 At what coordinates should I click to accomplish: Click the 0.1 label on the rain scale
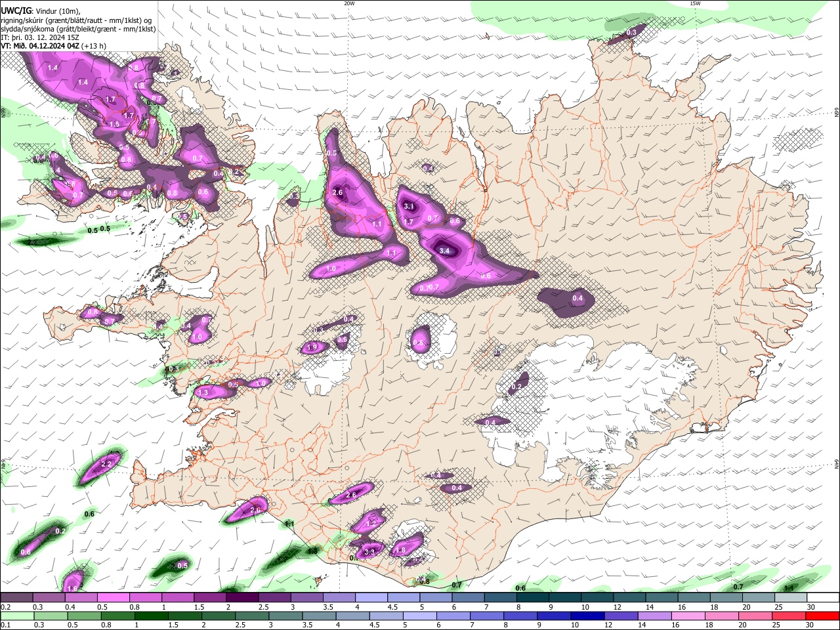[5, 625]
